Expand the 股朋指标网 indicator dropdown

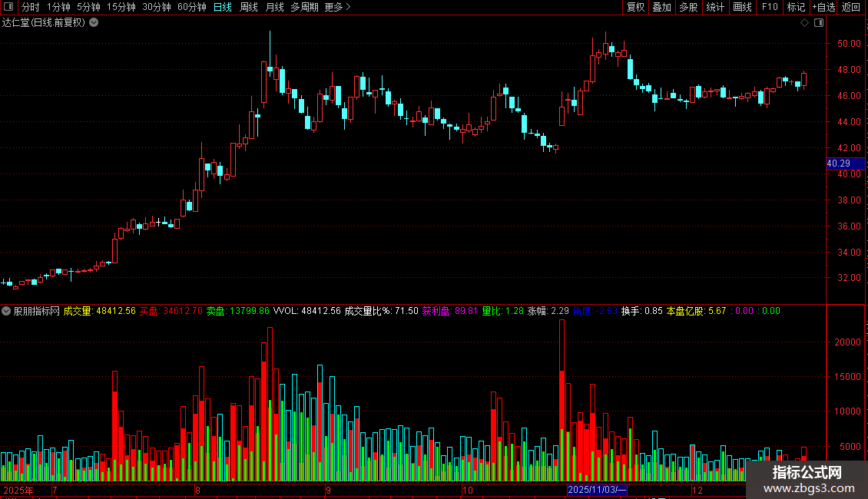point(6,311)
